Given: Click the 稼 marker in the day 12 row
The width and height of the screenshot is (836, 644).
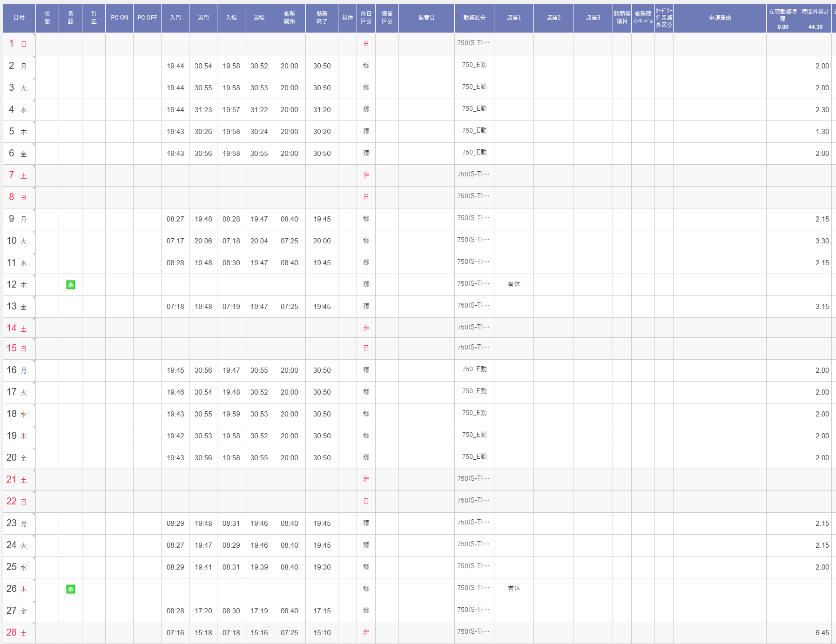Looking at the screenshot, I should (x=366, y=284).
